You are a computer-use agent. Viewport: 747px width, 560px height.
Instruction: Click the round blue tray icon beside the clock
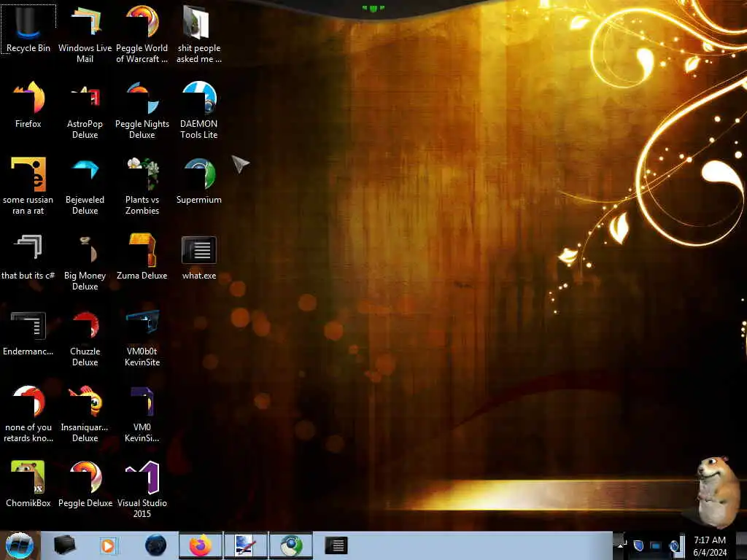click(x=674, y=545)
